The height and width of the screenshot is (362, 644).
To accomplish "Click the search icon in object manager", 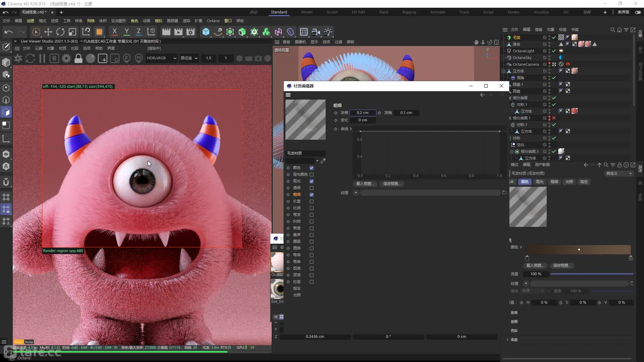I will [612, 30].
